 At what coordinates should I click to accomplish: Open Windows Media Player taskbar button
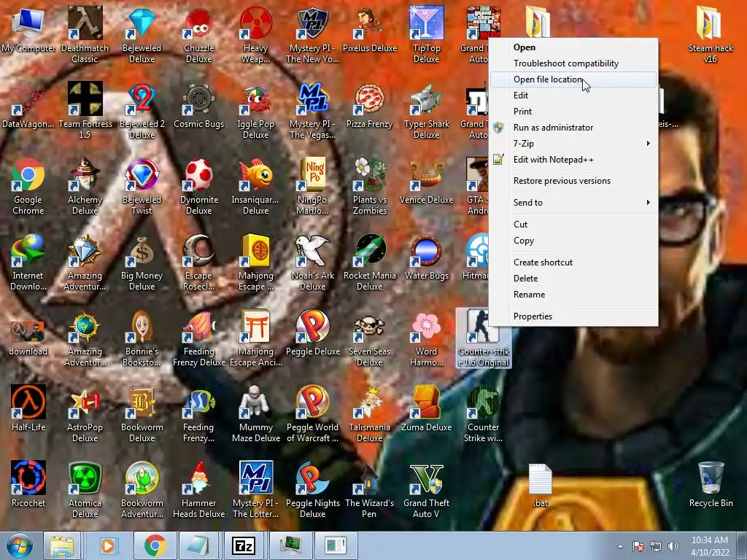click(108, 545)
